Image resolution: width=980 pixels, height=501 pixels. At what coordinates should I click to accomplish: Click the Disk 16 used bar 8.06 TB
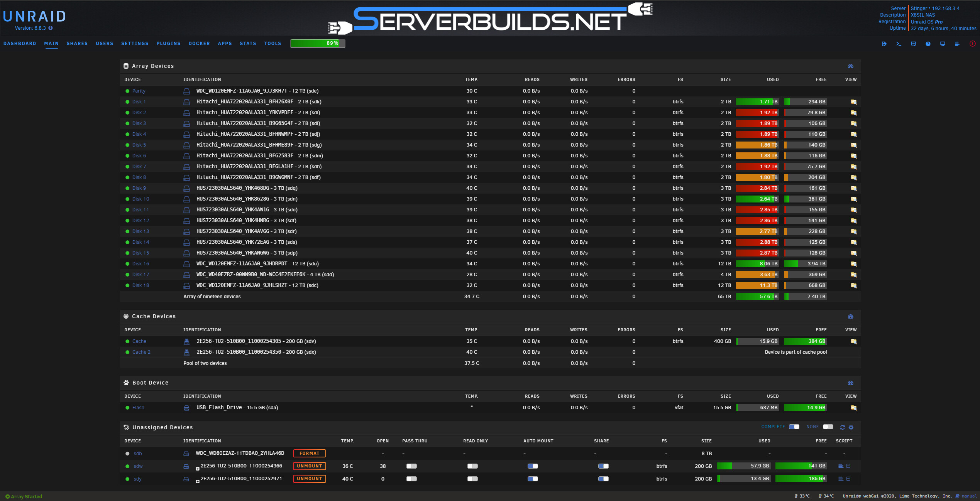757,264
